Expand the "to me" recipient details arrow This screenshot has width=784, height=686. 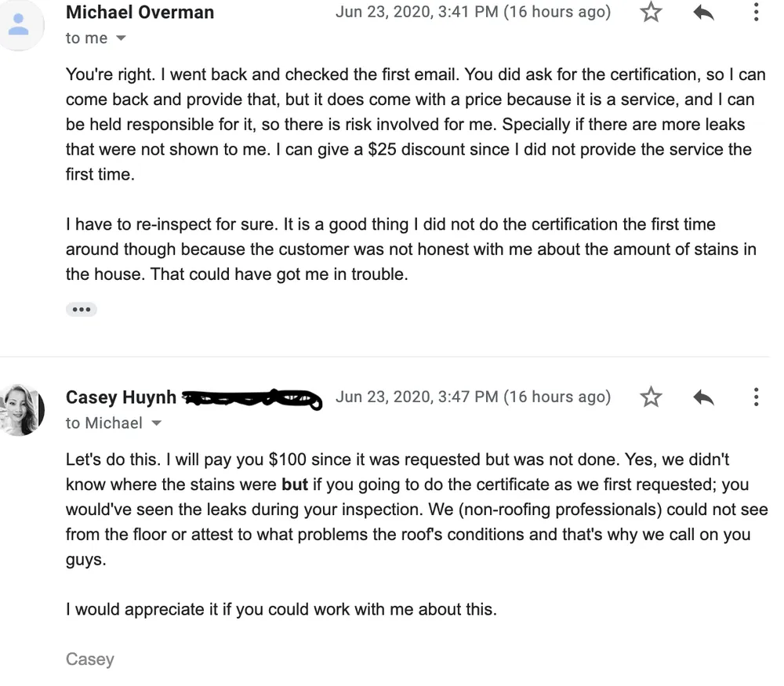(x=121, y=38)
